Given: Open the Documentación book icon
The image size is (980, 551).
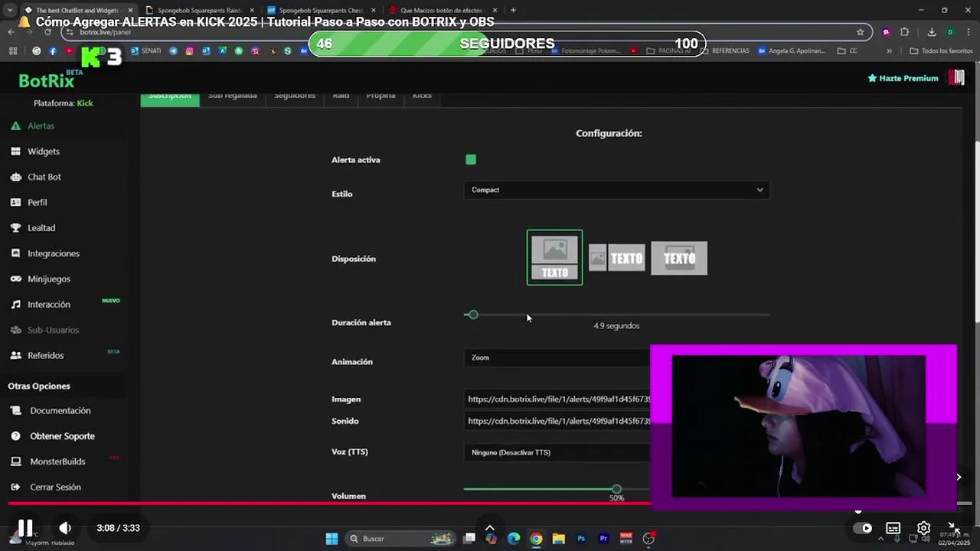Looking at the screenshot, I should 15,411.
